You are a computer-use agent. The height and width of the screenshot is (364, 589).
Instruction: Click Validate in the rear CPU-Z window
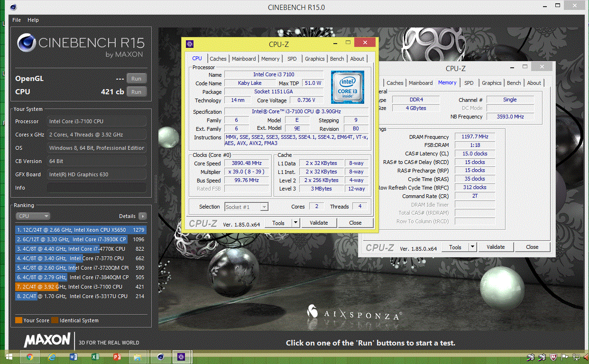click(x=496, y=247)
